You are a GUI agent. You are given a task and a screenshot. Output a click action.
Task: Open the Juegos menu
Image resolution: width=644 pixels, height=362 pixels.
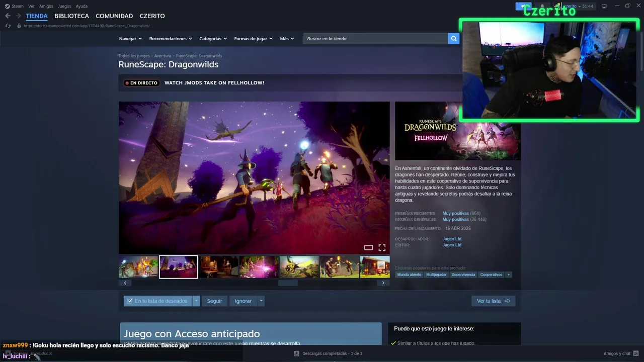pos(64,6)
